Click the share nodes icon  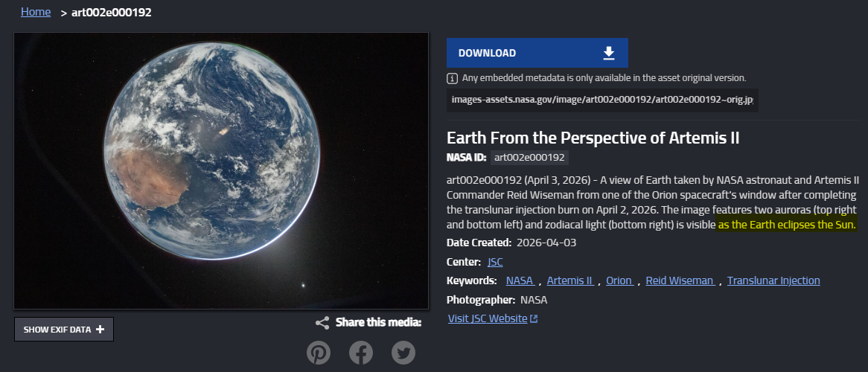322,323
